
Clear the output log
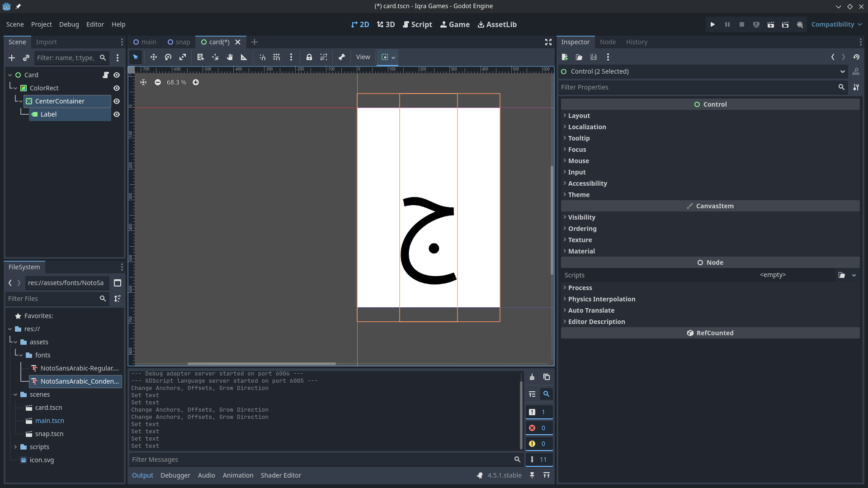pyautogui.click(x=532, y=377)
